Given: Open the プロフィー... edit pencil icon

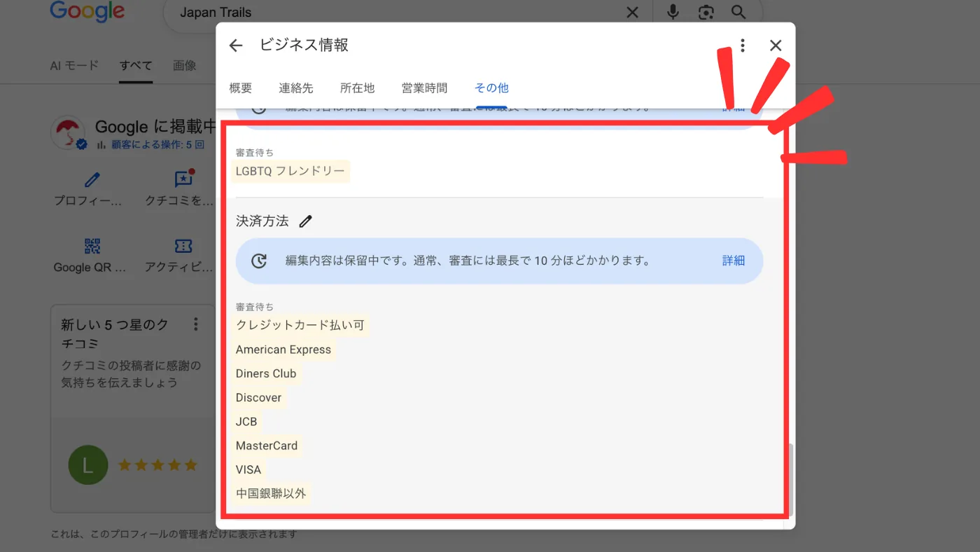Looking at the screenshot, I should pos(92,180).
